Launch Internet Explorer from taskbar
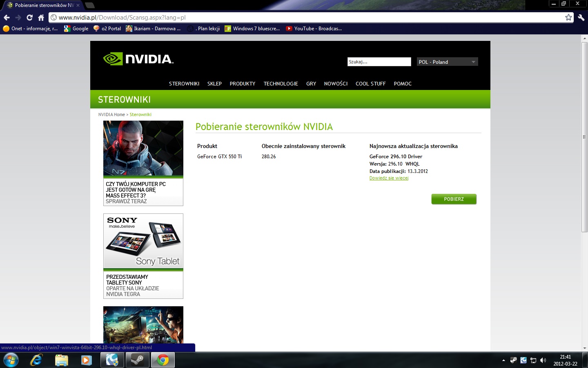 click(x=36, y=360)
